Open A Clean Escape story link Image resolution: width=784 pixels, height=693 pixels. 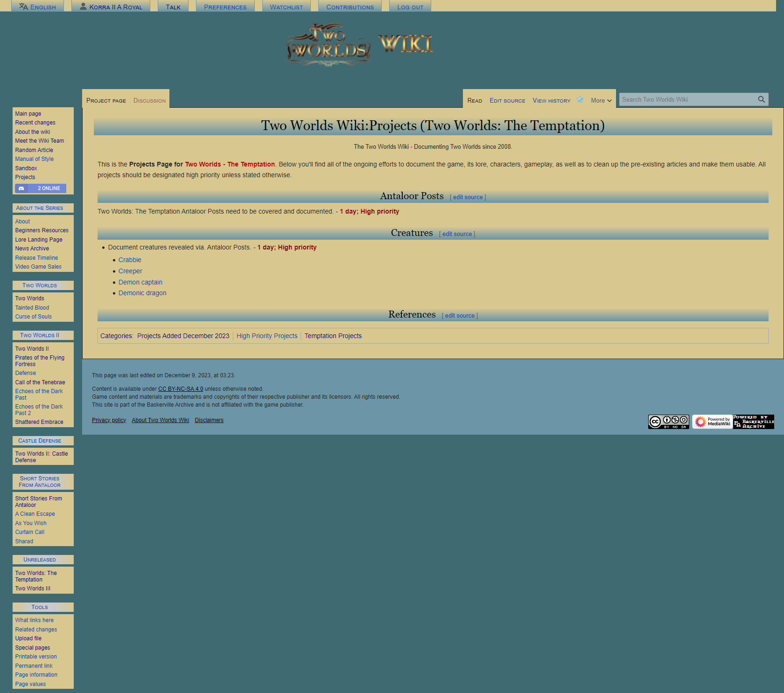click(35, 514)
